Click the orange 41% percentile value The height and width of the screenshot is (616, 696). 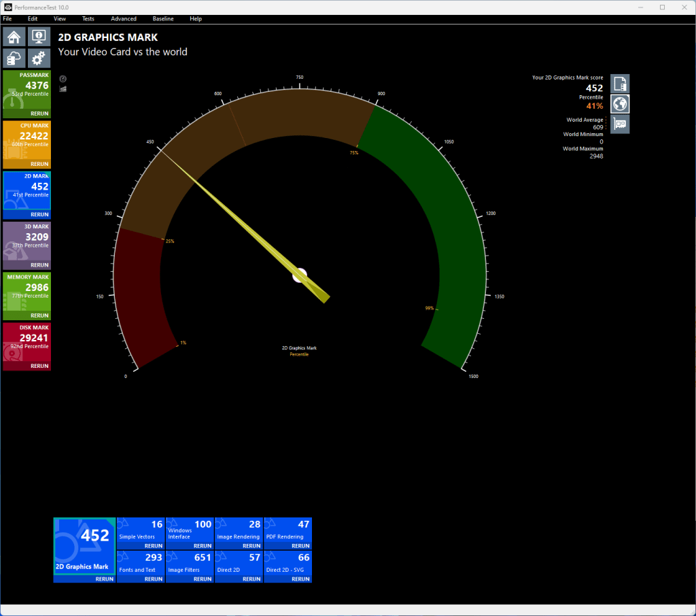pyautogui.click(x=595, y=106)
